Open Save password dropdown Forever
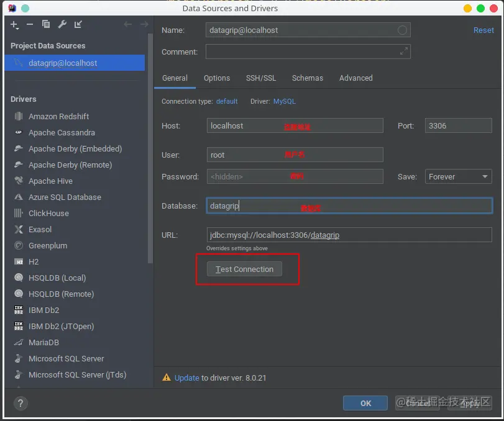 point(459,176)
